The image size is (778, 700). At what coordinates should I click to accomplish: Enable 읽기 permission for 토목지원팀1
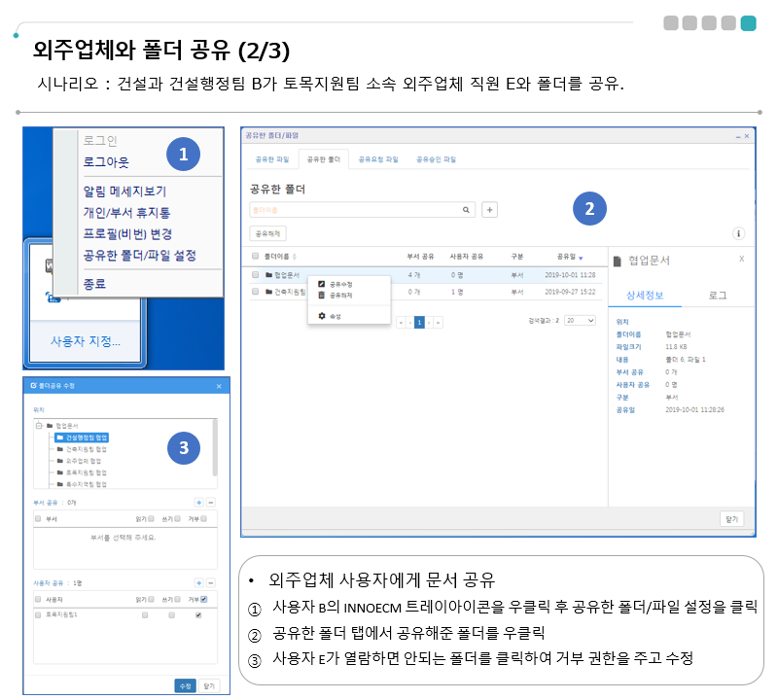[144, 615]
